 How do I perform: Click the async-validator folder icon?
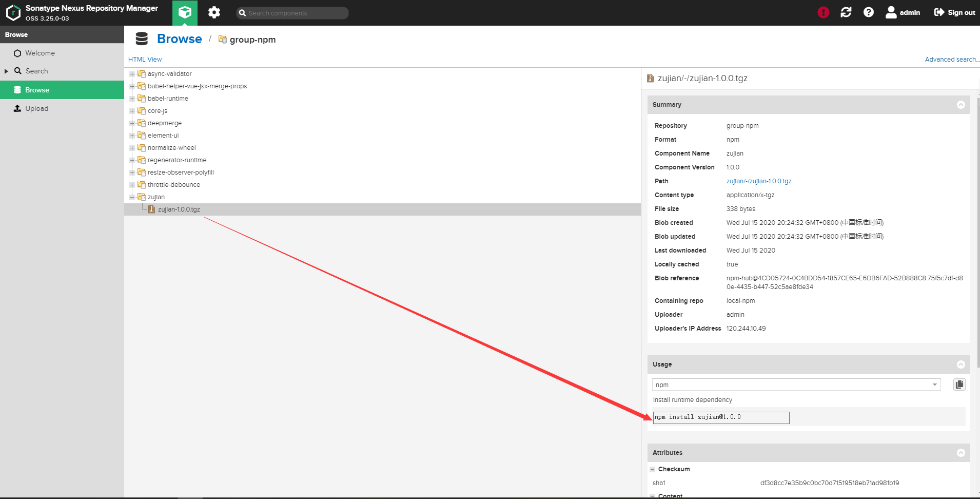[x=142, y=73]
